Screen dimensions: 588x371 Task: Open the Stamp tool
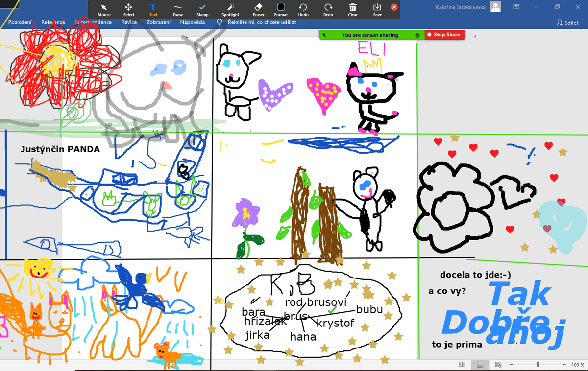pyautogui.click(x=202, y=10)
